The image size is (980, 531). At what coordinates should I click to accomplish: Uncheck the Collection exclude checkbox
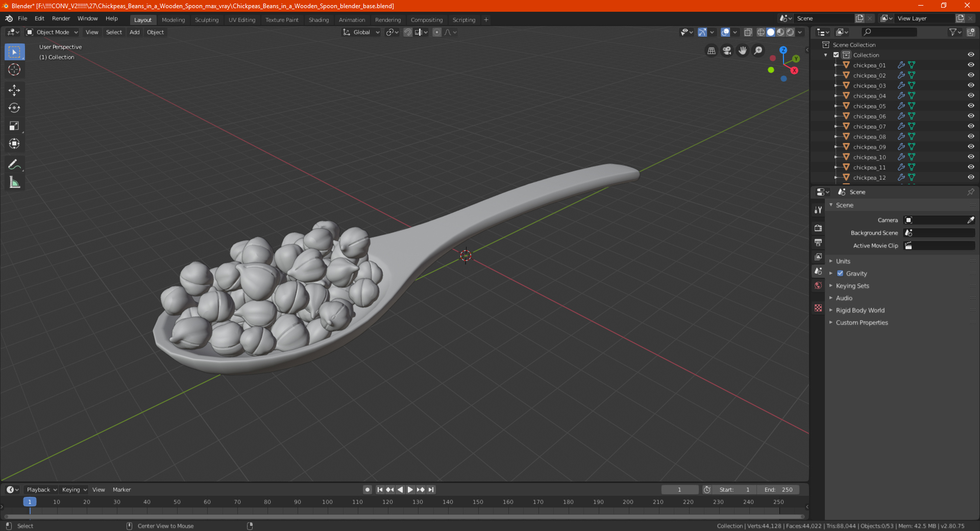click(836, 55)
